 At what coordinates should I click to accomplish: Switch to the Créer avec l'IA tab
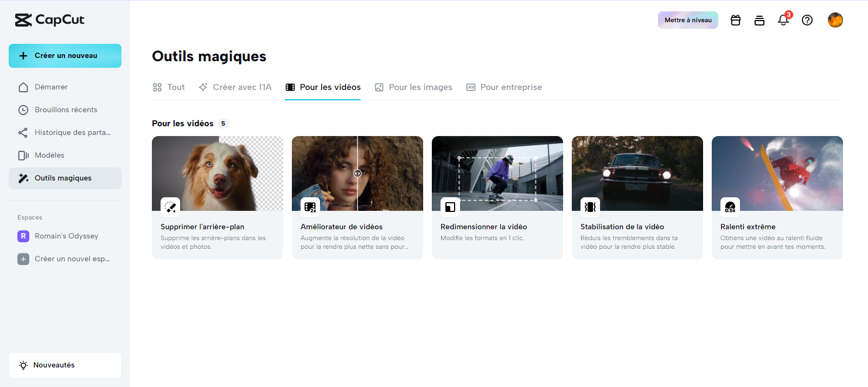pos(235,87)
